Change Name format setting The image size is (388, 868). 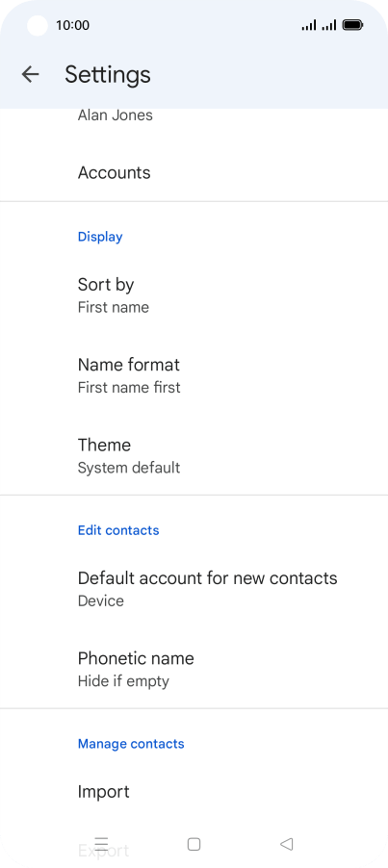[x=194, y=374]
